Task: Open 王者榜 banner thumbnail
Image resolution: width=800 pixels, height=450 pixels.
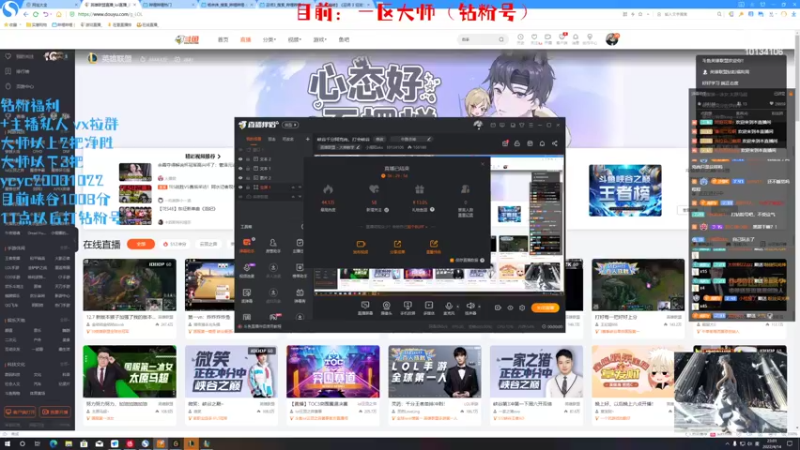Action: pyautogui.click(x=625, y=190)
